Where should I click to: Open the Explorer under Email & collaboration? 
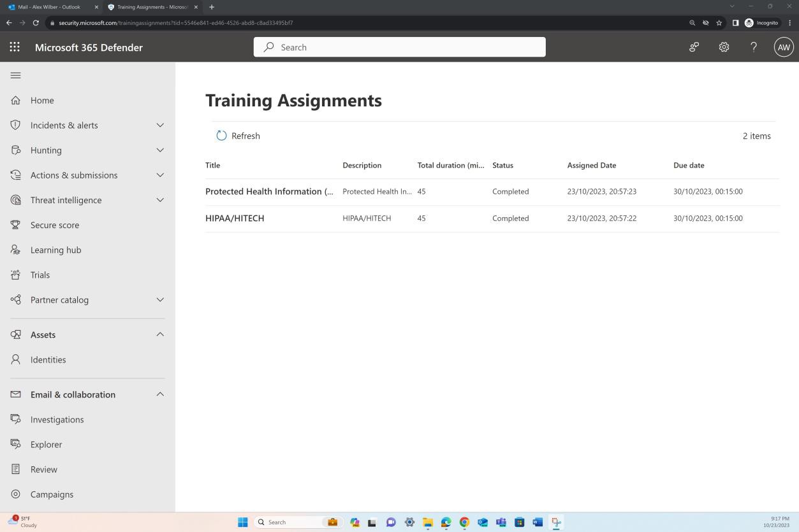pos(46,444)
